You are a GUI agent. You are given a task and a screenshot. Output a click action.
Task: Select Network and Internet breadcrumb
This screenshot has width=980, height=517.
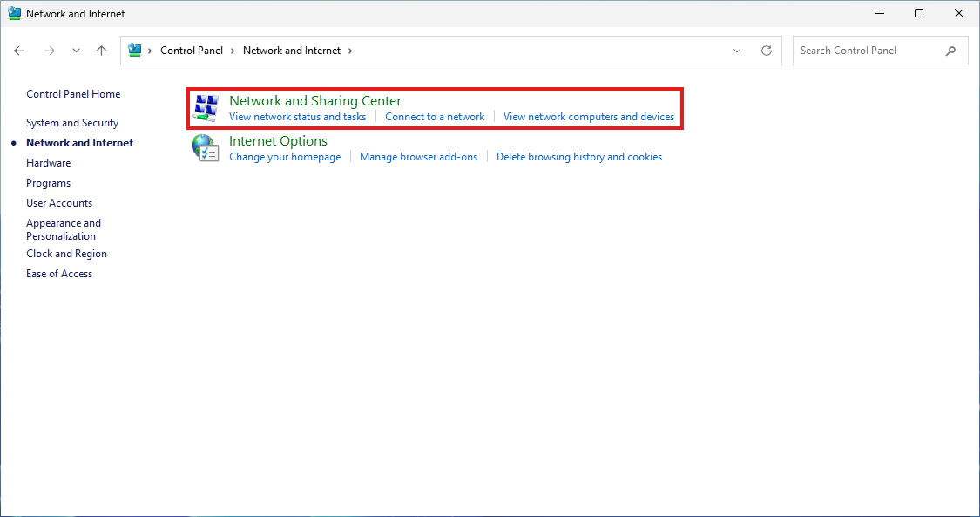[292, 51]
